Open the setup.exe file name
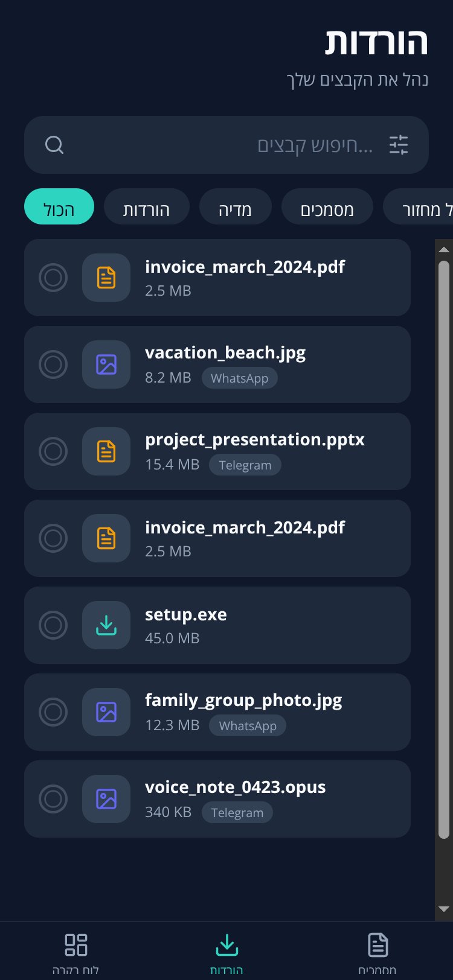The image size is (453, 980). (x=186, y=614)
